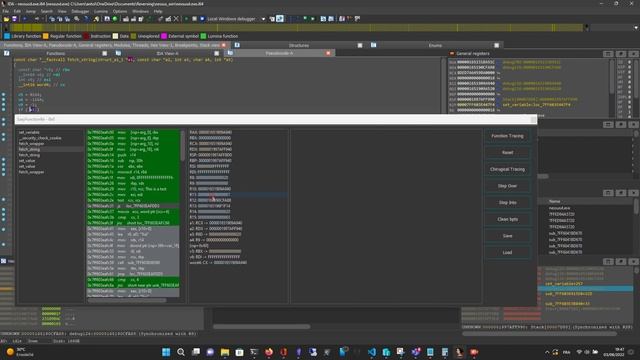Open File Explorer from taskbar
The image size is (640, 360).
point(225,352)
